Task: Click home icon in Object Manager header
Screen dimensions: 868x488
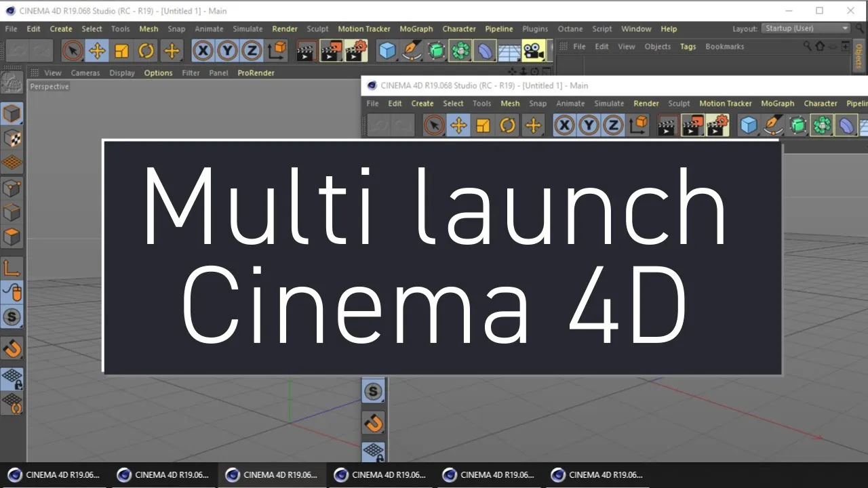Action: (x=820, y=46)
